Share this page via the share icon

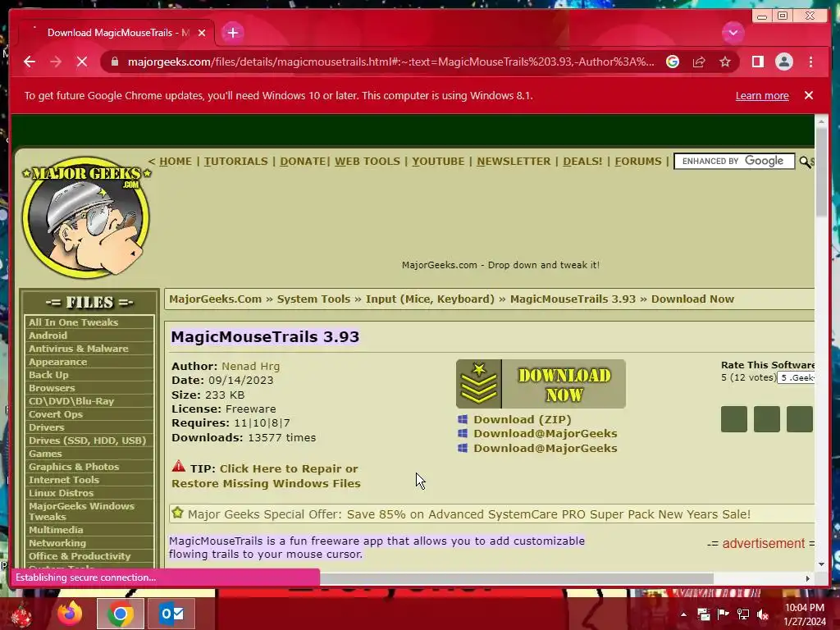(699, 62)
